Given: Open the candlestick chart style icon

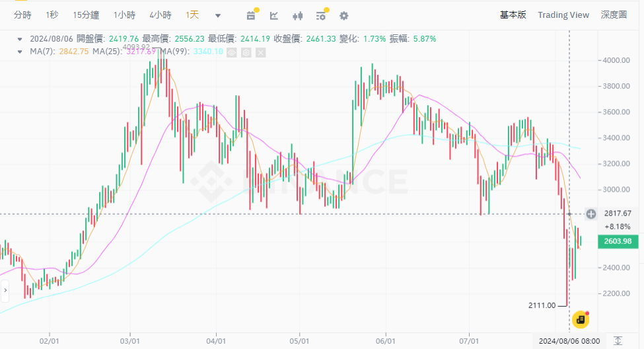Looking at the screenshot, I should click(x=297, y=16).
